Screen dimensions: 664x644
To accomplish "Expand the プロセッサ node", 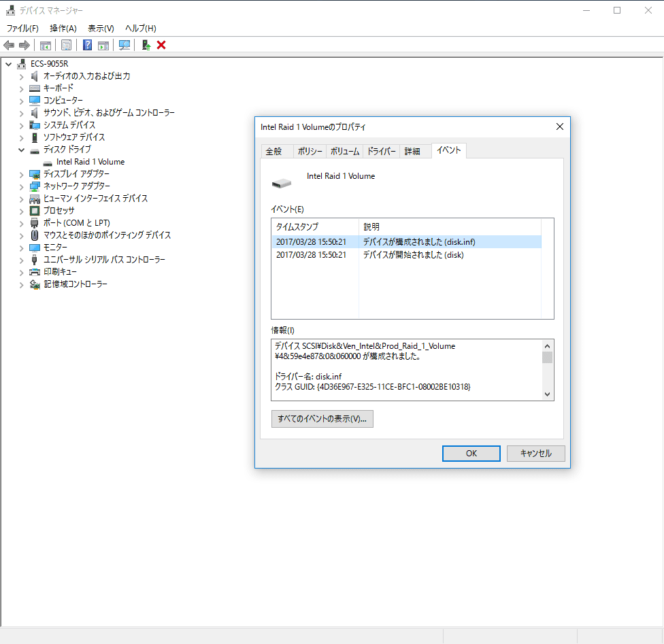I will [21, 211].
